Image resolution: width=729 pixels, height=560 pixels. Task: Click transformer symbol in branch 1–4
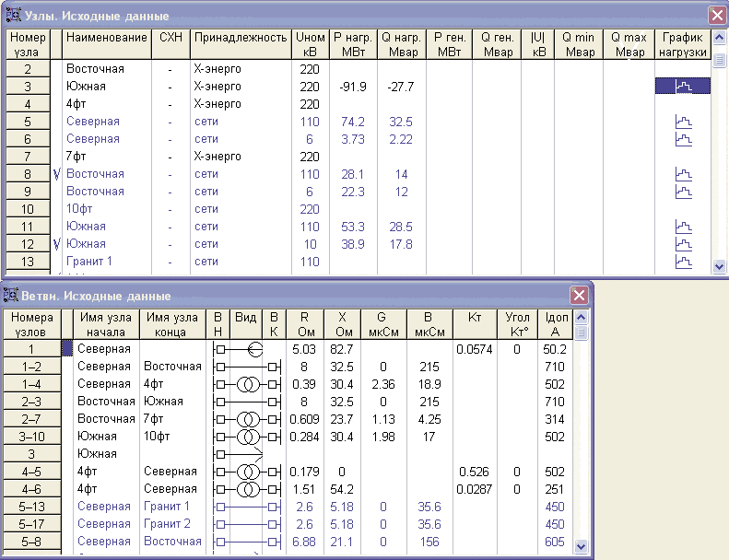click(246, 384)
